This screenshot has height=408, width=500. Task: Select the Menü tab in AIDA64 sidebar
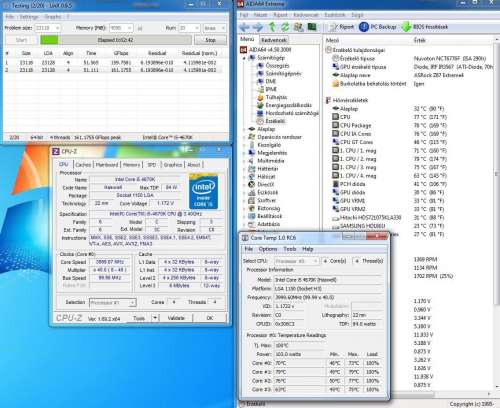tap(247, 39)
